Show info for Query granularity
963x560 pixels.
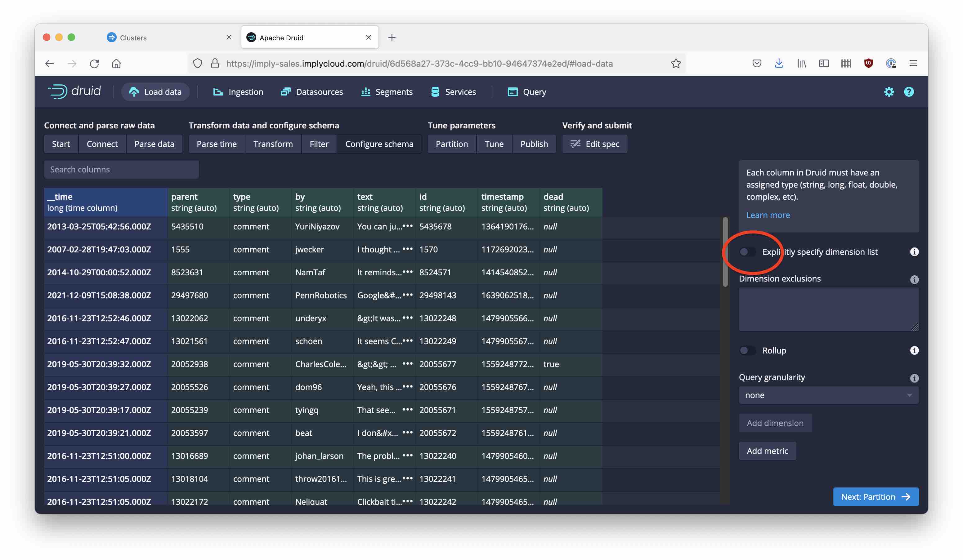[914, 378]
